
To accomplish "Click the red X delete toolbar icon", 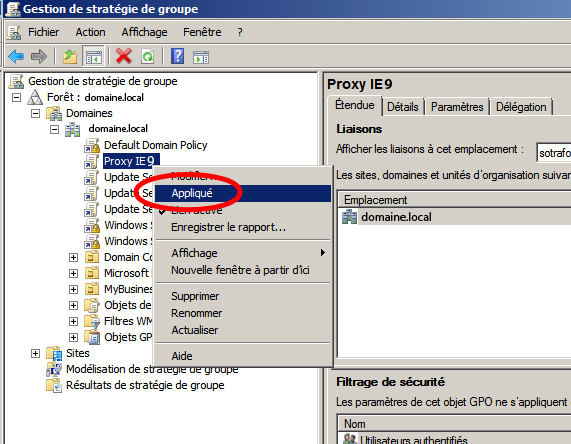I will (x=124, y=56).
